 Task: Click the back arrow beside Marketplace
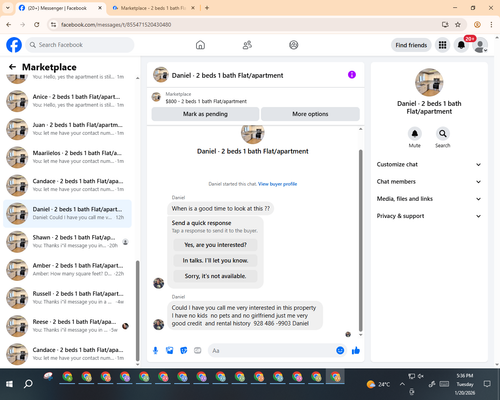(x=12, y=67)
